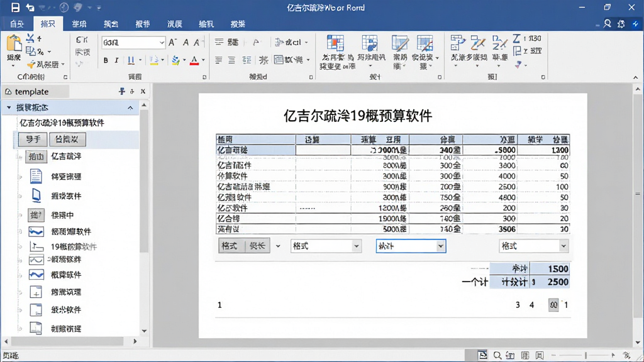
Task: Select the 亿吉尔疏浲19概预算软件 tree item
Action: [62, 123]
